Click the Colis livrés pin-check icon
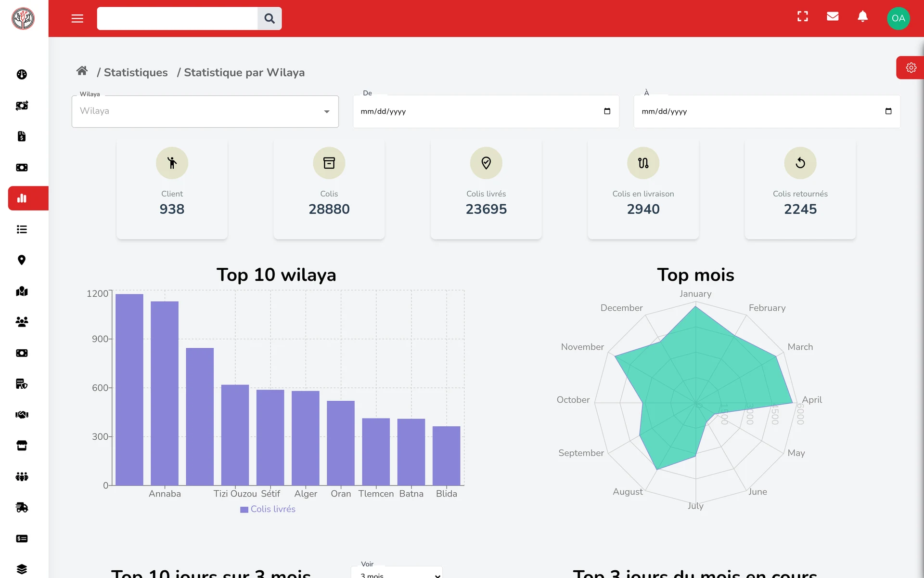 click(486, 163)
